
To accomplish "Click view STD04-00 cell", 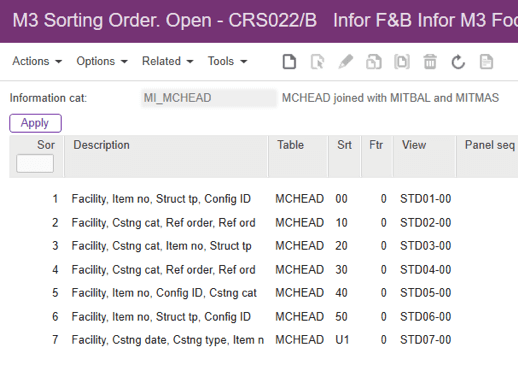I will coord(426,270).
